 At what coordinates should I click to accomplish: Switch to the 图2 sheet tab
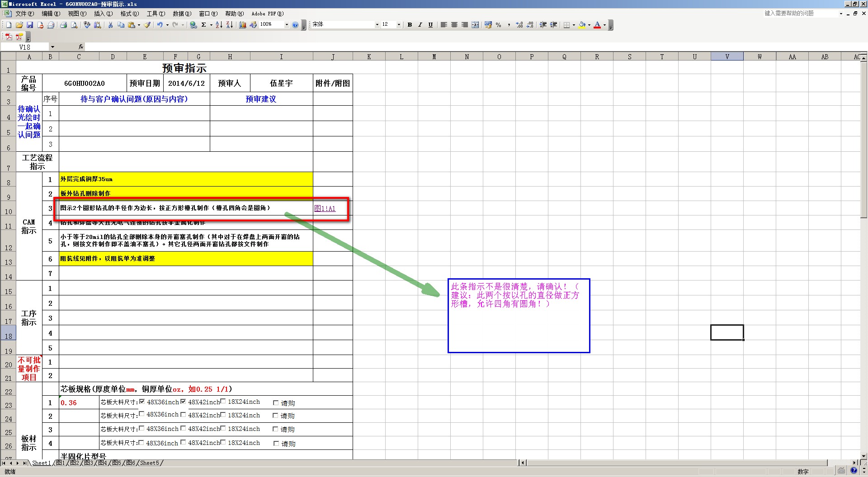coord(75,463)
